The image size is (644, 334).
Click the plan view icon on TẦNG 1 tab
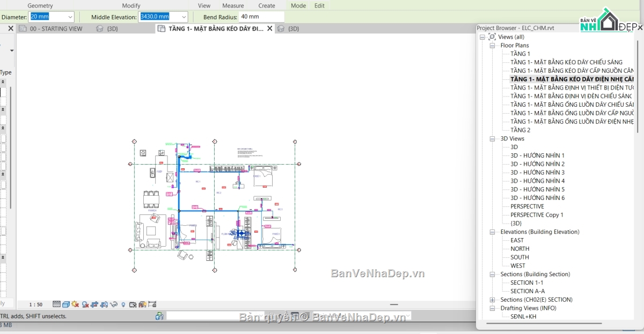tap(162, 28)
